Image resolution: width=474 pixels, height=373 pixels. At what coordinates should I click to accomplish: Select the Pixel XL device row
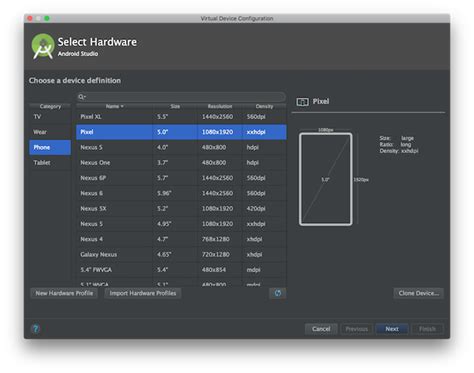tap(181, 117)
